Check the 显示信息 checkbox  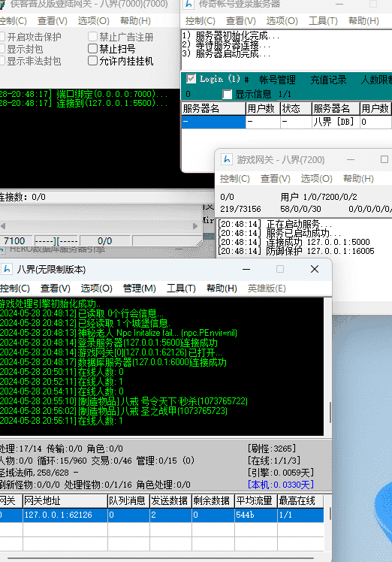227,94
